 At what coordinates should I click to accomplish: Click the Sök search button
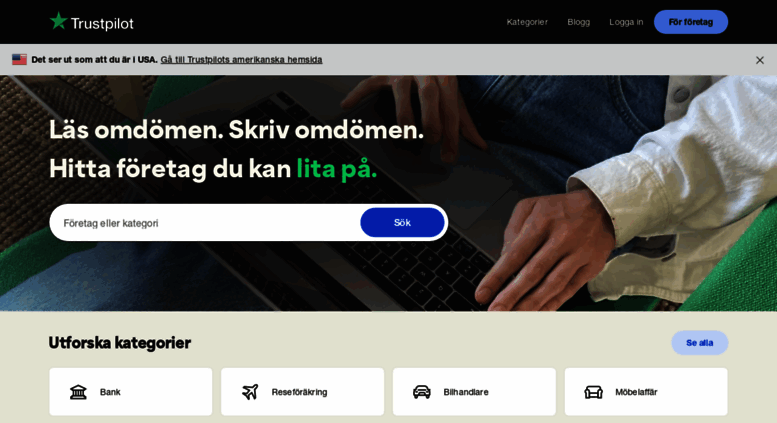click(402, 222)
